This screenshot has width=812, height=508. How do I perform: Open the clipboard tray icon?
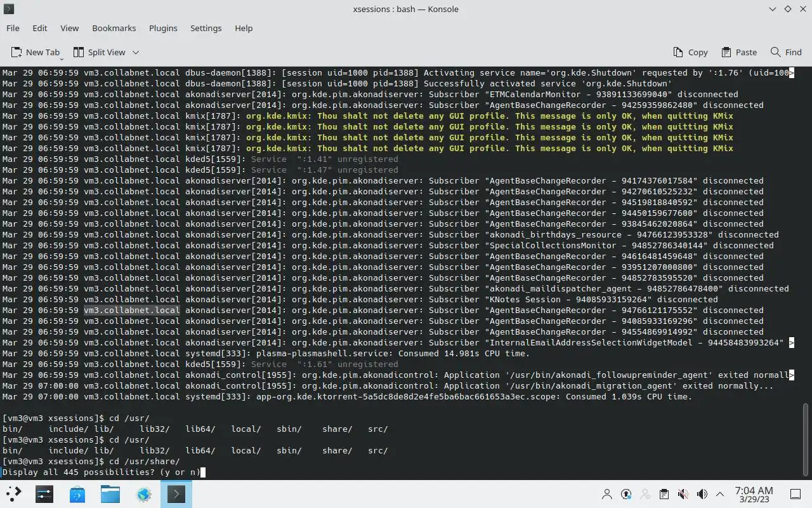(x=664, y=494)
